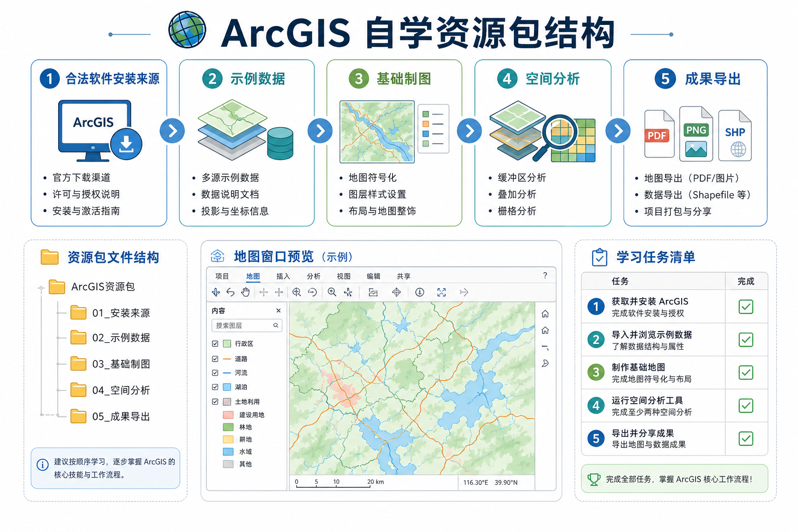Close the 内容 panel

278,311
